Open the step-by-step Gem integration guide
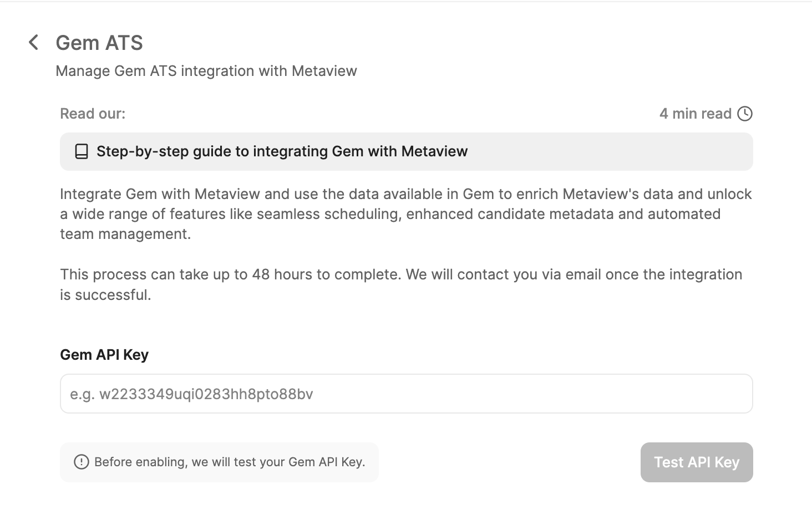 coord(282,151)
